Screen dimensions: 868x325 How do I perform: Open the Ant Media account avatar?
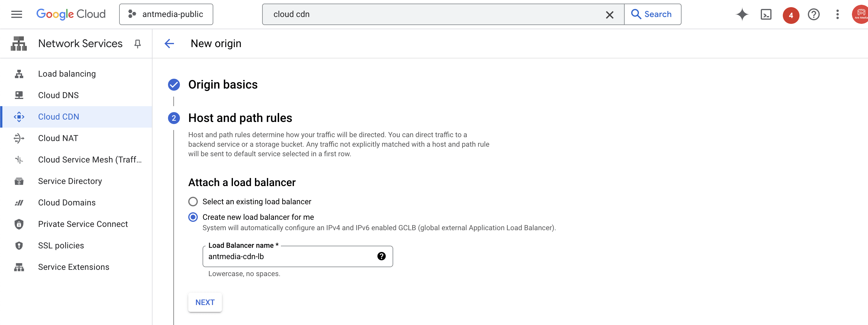860,15
